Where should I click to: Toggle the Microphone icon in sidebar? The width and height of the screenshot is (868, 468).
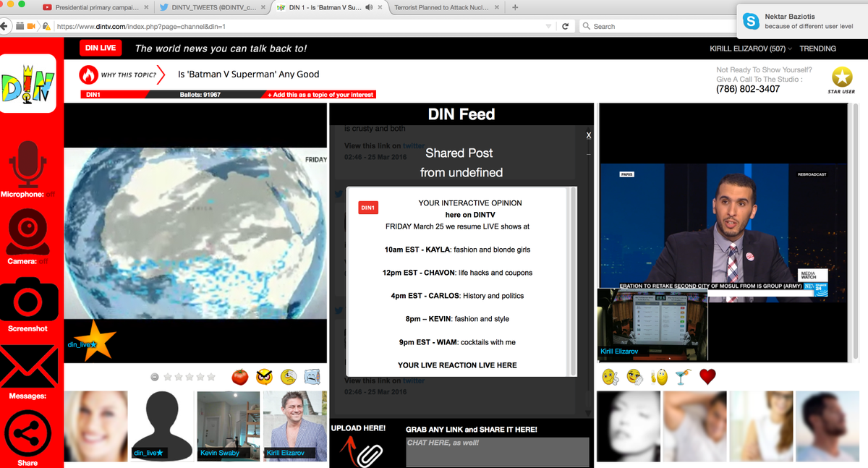tap(28, 164)
